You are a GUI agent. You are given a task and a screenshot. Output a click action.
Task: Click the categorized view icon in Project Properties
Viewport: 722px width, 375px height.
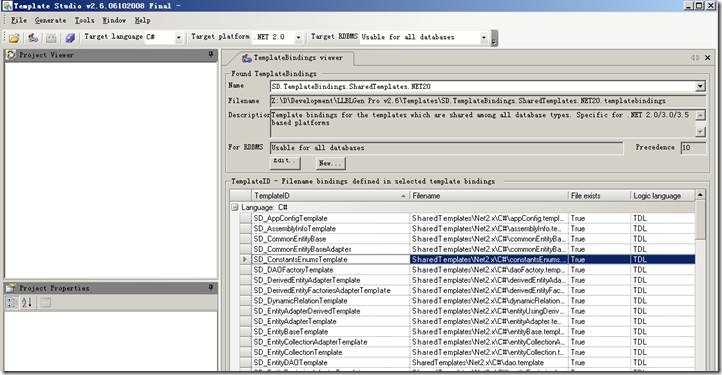pos(12,303)
